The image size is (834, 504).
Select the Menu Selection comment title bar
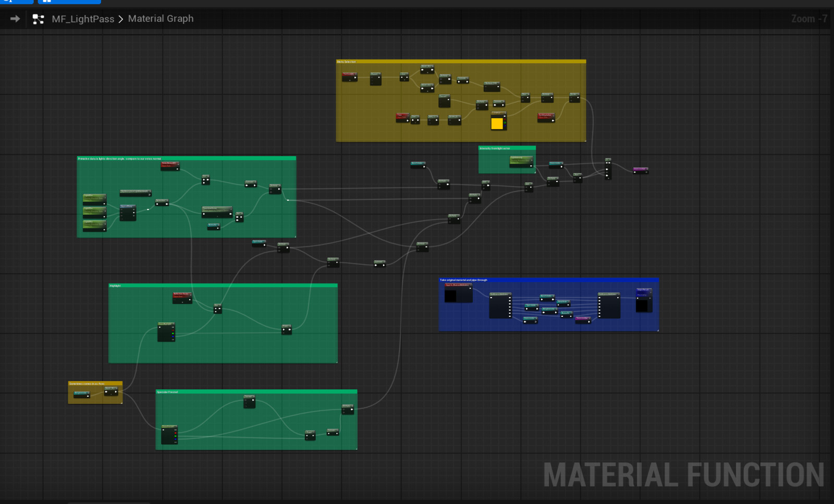pyautogui.click(x=461, y=62)
